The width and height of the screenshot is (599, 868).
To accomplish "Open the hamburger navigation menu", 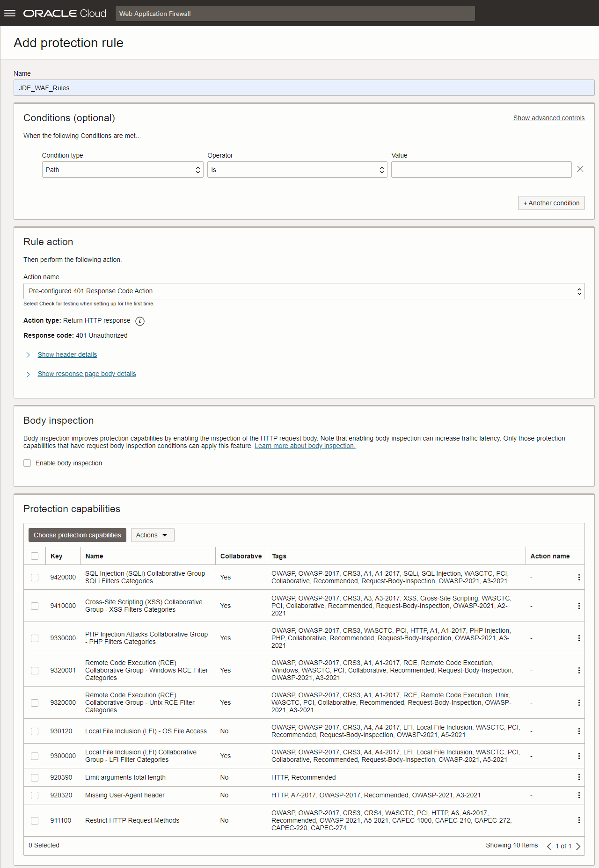I will coord(10,13).
